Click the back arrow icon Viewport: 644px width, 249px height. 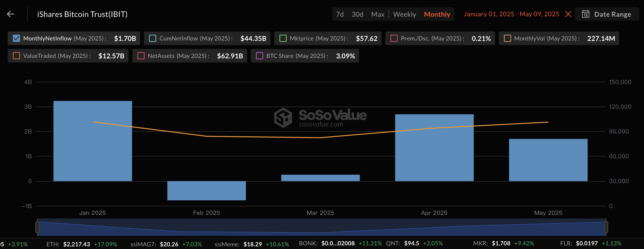[x=10, y=14]
